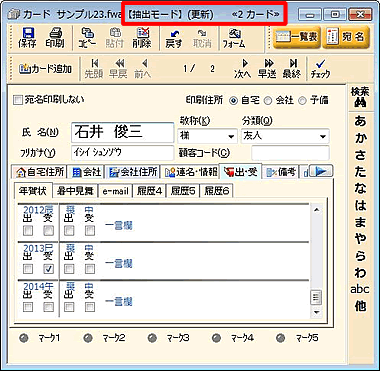This screenshot has height=371, width=380.
Task: Click the コピー copy icon
Action: (x=88, y=38)
